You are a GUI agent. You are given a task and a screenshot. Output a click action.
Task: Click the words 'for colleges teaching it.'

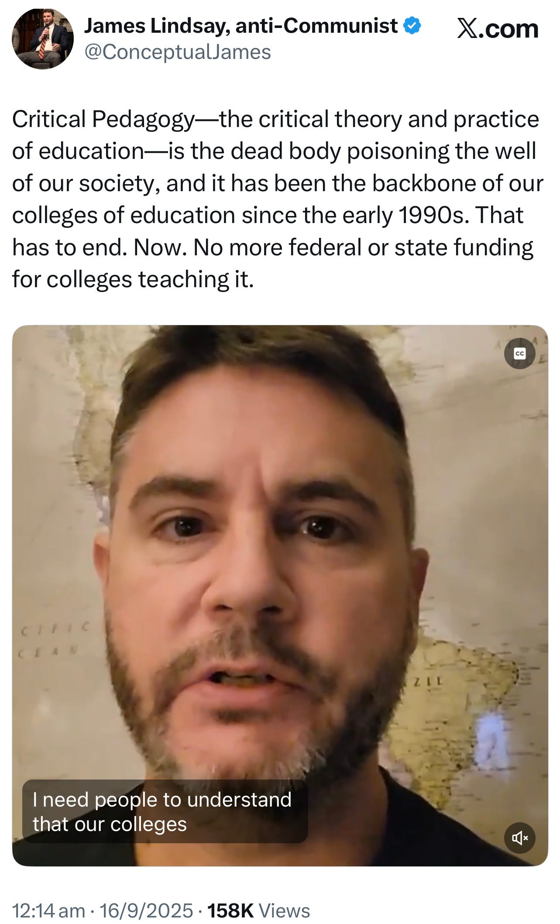tap(133, 280)
